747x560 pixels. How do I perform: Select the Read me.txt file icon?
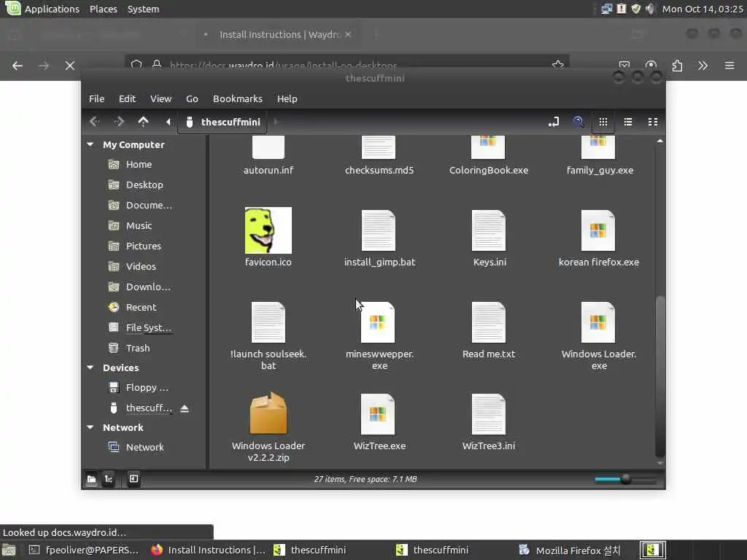[x=488, y=322]
